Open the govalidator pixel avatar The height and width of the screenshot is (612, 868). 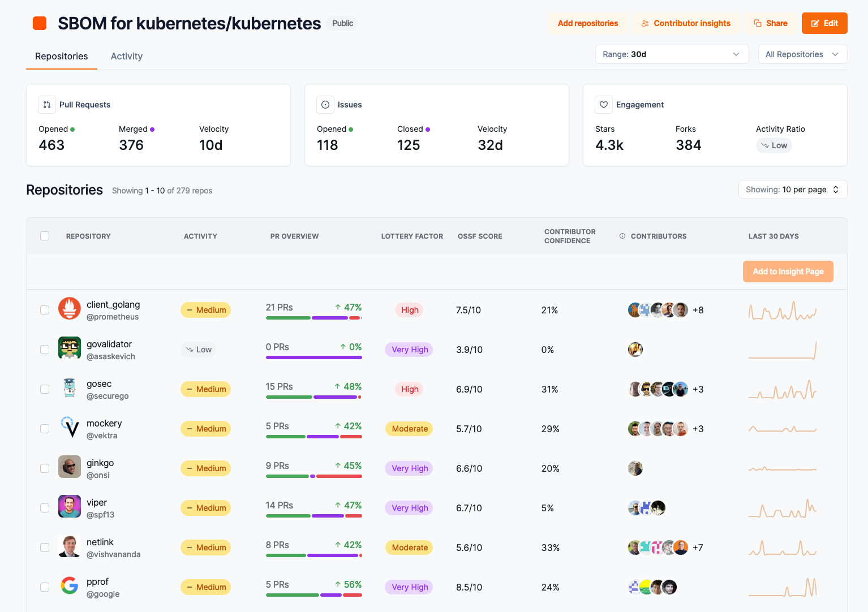[70, 348]
